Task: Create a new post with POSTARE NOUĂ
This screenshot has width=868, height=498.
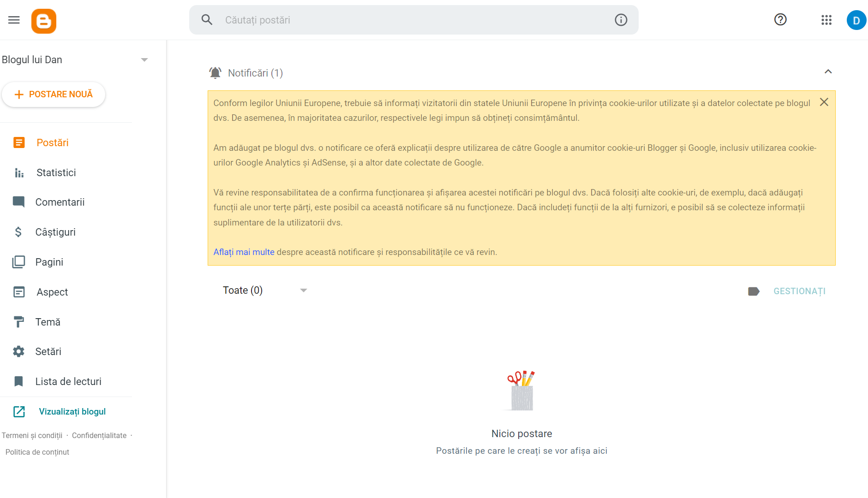Action: click(x=54, y=95)
